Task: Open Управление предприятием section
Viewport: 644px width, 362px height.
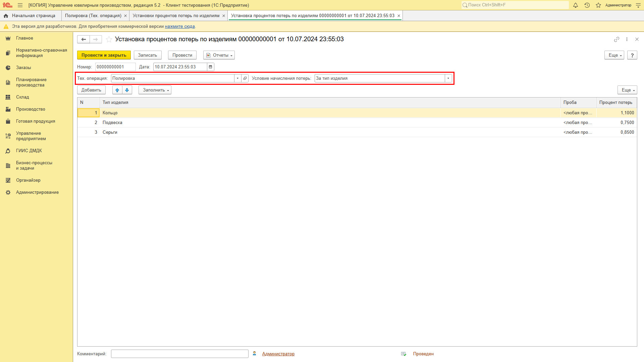Action: click(31, 136)
